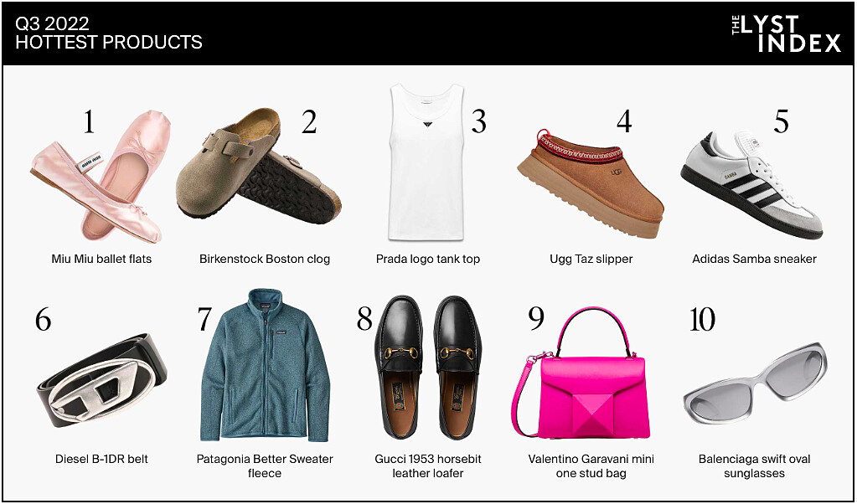Screen dimensions: 857x504
Task: Select the Birkenstock Boston clog picture
Action: tap(259, 164)
